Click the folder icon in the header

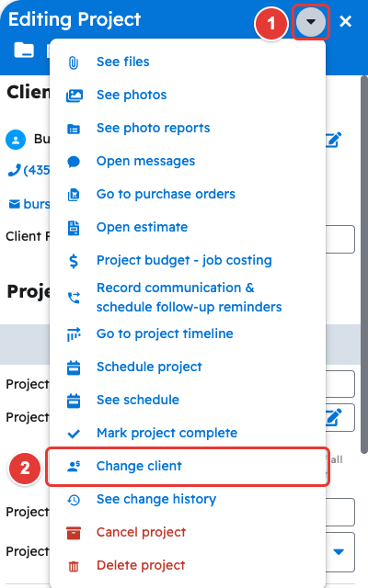pyautogui.click(x=24, y=50)
